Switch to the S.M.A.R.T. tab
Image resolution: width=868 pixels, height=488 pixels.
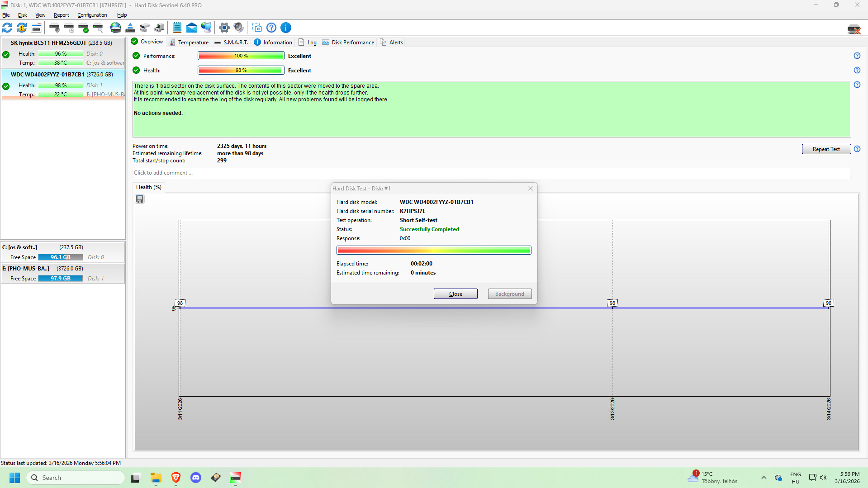tap(232, 42)
